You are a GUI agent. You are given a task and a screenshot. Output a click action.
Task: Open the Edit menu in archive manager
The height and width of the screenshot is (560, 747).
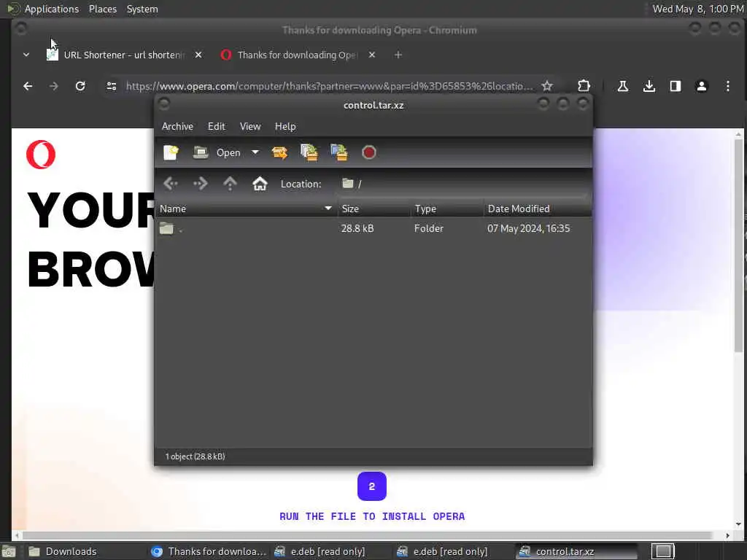tap(216, 127)
